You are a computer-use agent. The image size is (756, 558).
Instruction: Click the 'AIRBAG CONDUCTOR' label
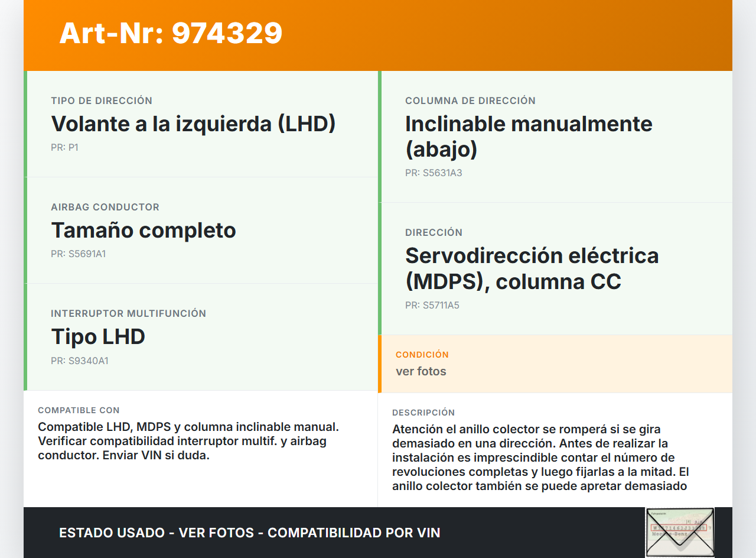(105, 207)
